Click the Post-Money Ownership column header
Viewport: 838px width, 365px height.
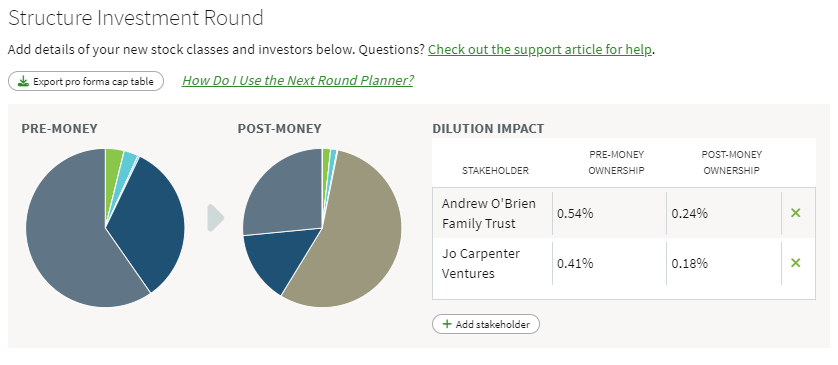tap(731, 162)
